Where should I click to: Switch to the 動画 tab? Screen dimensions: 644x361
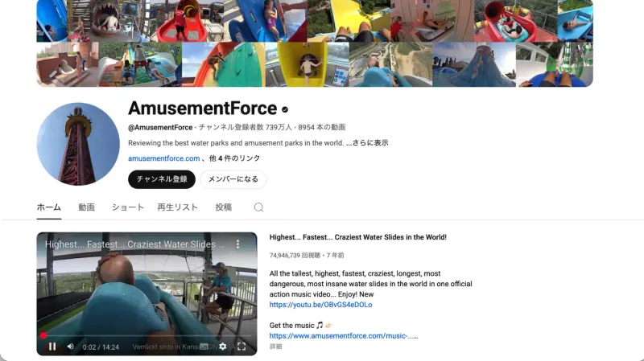point(87,207)
